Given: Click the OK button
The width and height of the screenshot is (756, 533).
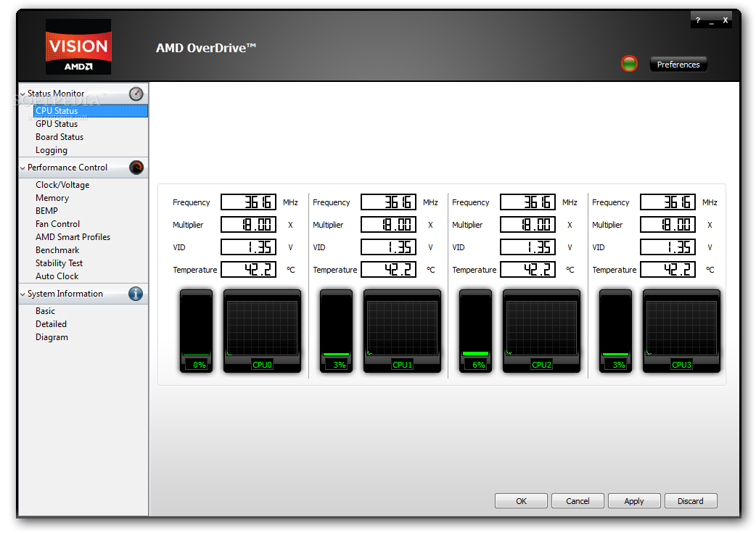Looking at the screenshot, I should (x=521, y=500).
